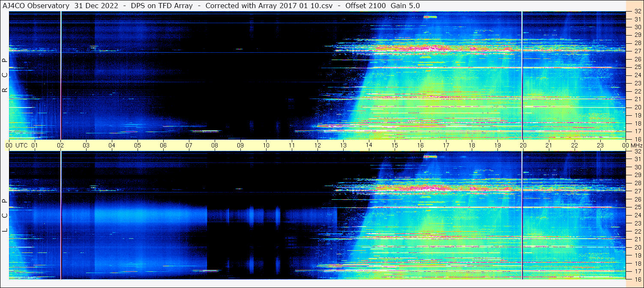
Task: Click white vertical marker at 20 UTC in LCP panel
Action: coord(522,215)
